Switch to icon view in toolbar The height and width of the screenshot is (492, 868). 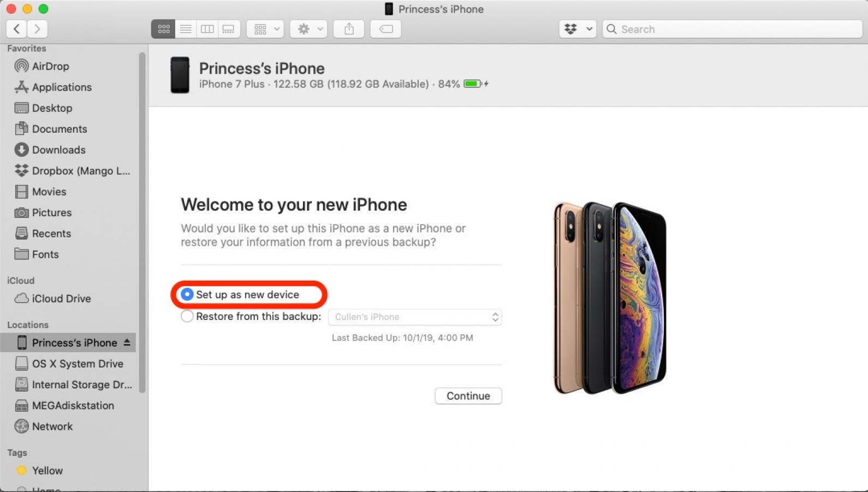pos(163,29)
